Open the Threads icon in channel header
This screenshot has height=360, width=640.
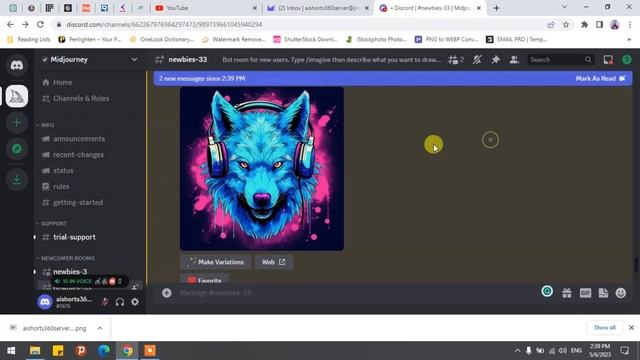pyautogui.click(x=456, y=60)
